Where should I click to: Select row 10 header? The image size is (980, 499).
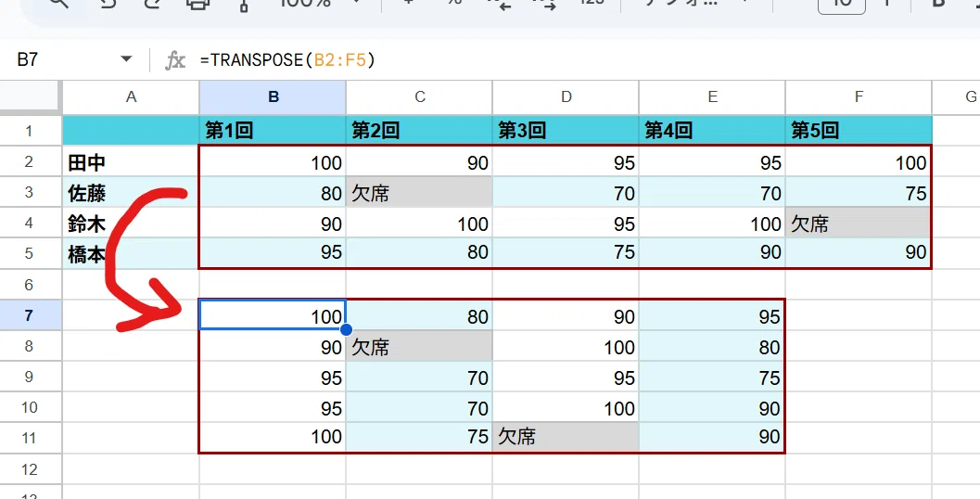[x=31, y=407]
